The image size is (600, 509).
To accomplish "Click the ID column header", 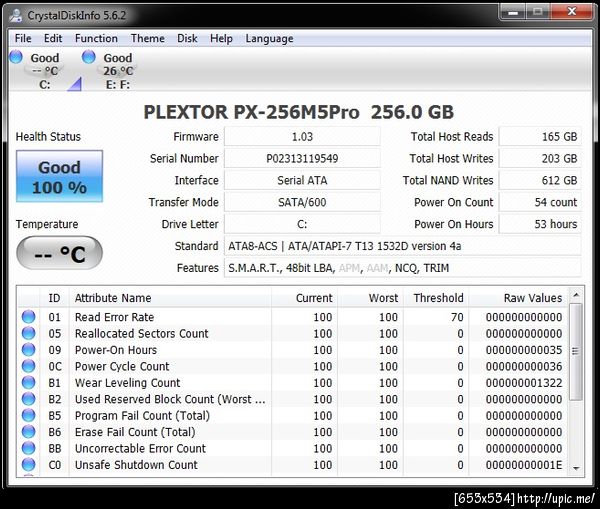I will click(x=54, y=298).
